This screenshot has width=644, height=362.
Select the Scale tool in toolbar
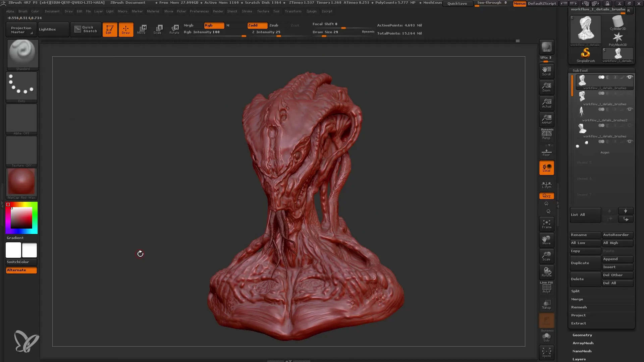pos(158,29)
